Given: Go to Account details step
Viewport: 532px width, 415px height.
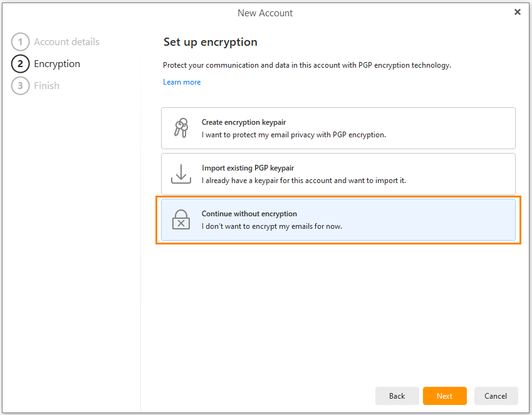Looking at the screenshot, I should 66,42.
